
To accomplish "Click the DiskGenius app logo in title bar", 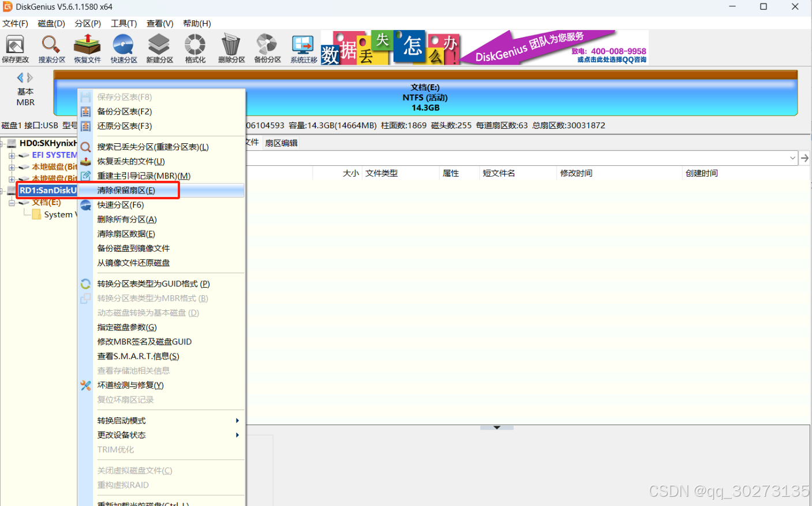I will click(x=8, y=7).
